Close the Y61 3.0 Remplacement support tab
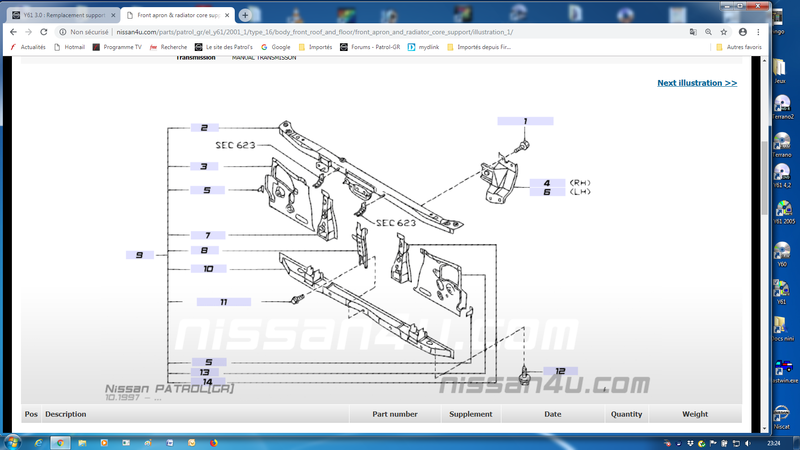 click(113, 15)
